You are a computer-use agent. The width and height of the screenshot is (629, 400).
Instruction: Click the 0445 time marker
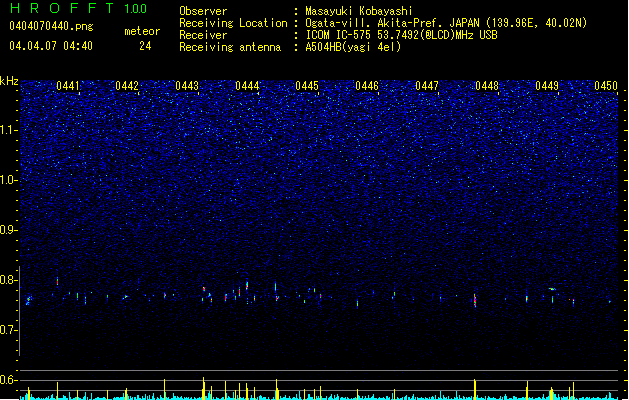[x=307, y=86]
